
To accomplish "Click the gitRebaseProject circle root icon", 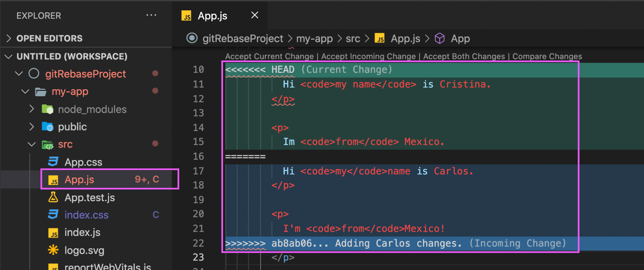I will [34, 73].
